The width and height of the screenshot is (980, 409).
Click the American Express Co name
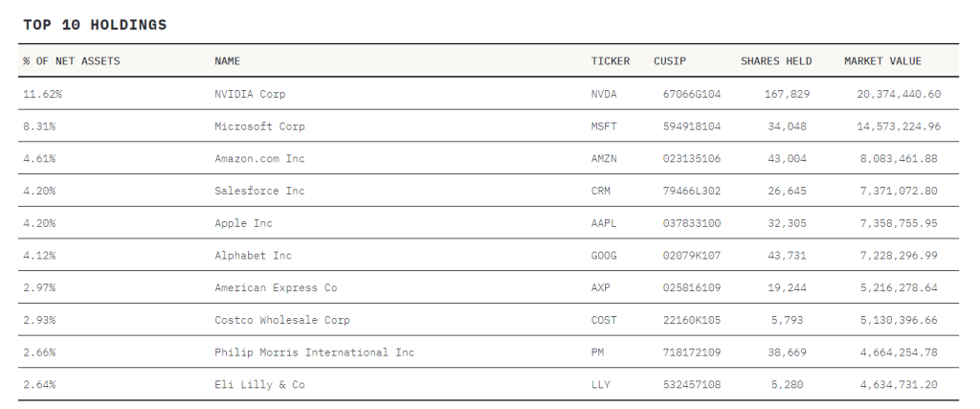click(276, 287)
